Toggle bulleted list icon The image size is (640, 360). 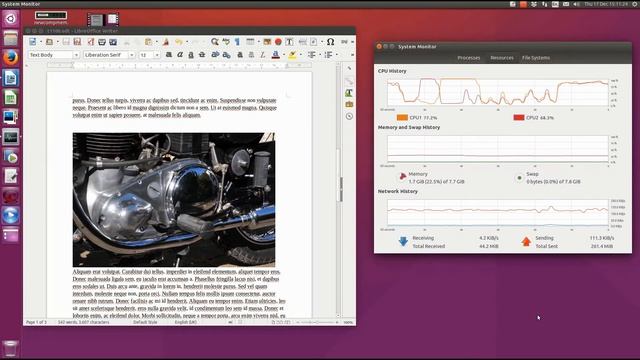[312, 55]
